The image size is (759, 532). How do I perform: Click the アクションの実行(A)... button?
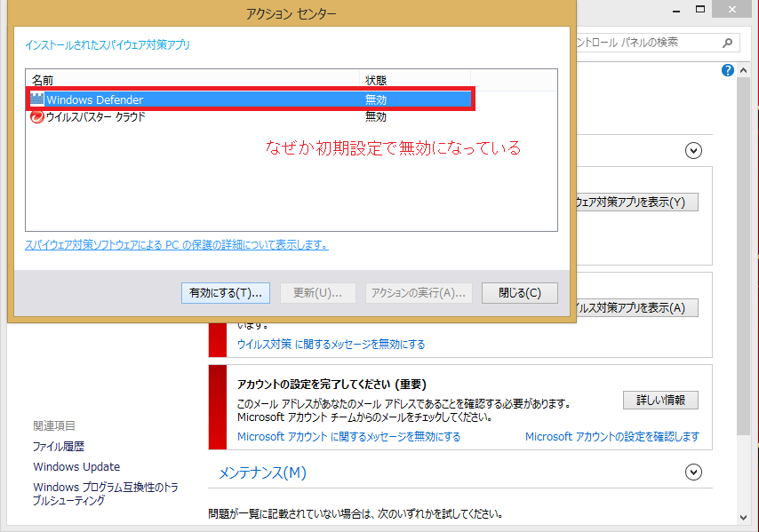click(x=419, y=293)
